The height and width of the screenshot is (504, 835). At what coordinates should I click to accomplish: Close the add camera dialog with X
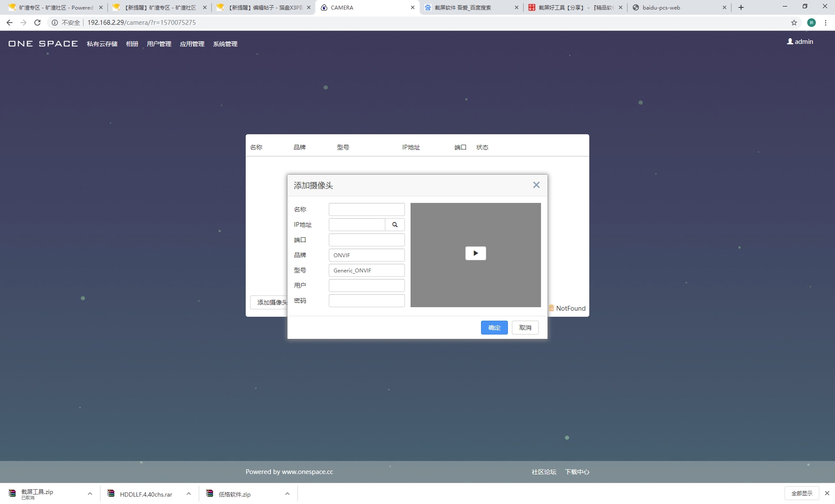pos(536,185)
